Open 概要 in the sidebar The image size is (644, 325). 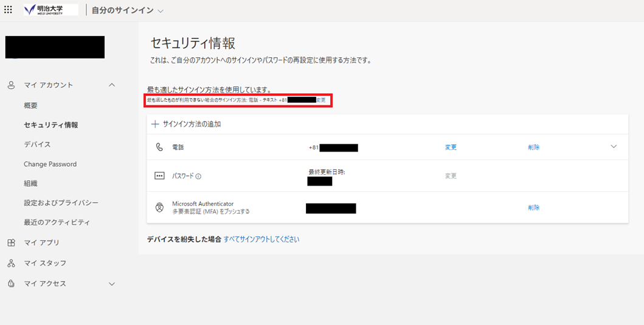coord(31,105)
